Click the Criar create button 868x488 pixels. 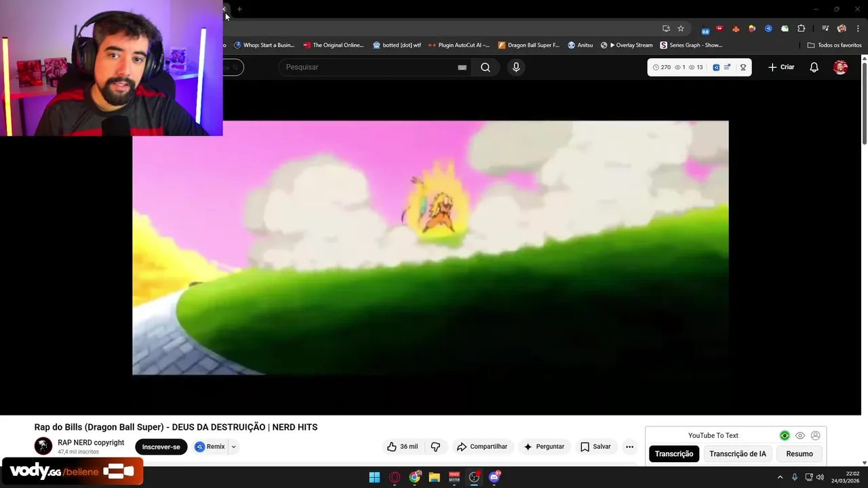point(781,67)
